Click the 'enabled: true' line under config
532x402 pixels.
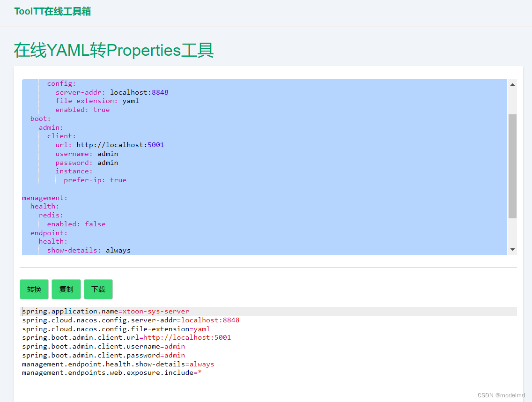click(x=82, y=110)
